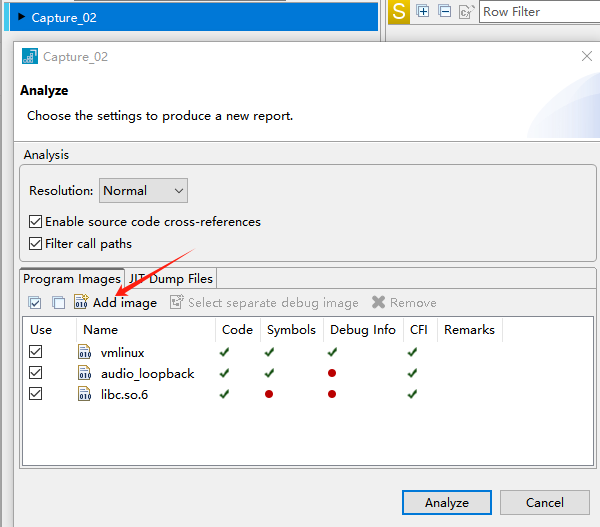600x527 pixels.
Task: Deselect all program images icon
Action: (58, 303)
